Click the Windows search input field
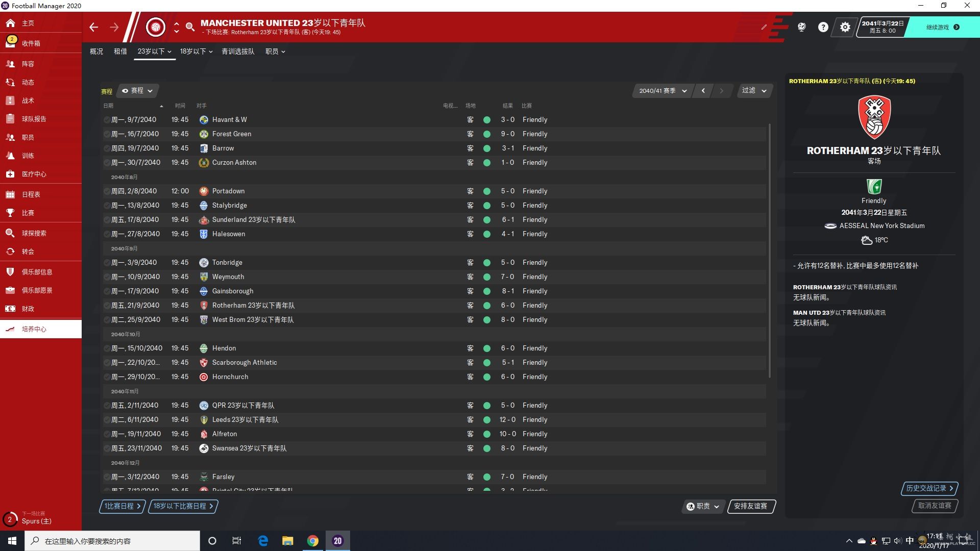Viewport: 980px width, 551px height. [x=112, y=541]
